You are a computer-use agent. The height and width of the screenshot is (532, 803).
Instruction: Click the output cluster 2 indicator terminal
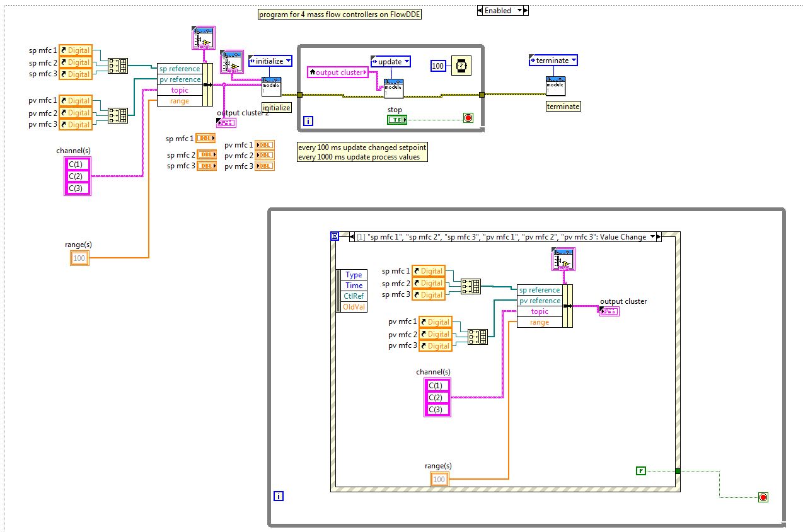coord(226,122)
